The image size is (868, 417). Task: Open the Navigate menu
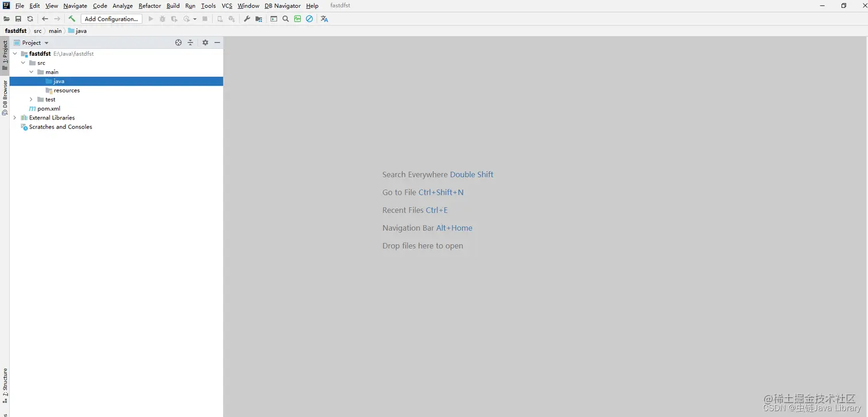(x=75, y=6)
